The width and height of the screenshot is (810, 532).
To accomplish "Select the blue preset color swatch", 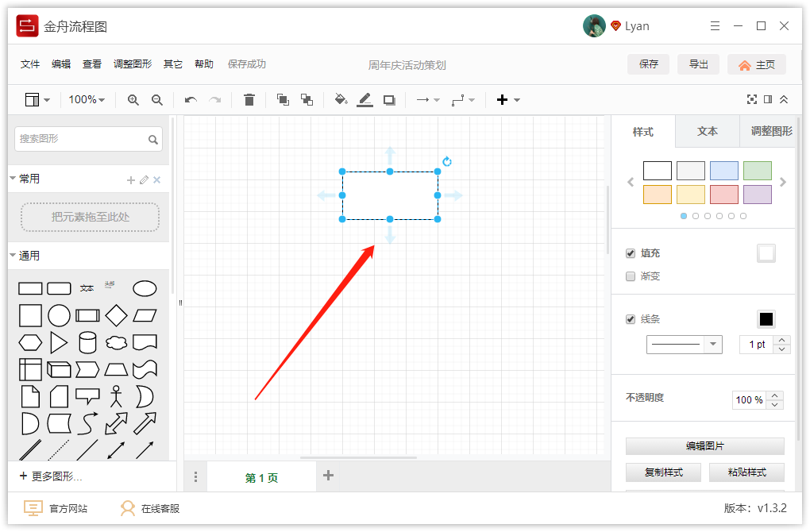I will point(723,170).
